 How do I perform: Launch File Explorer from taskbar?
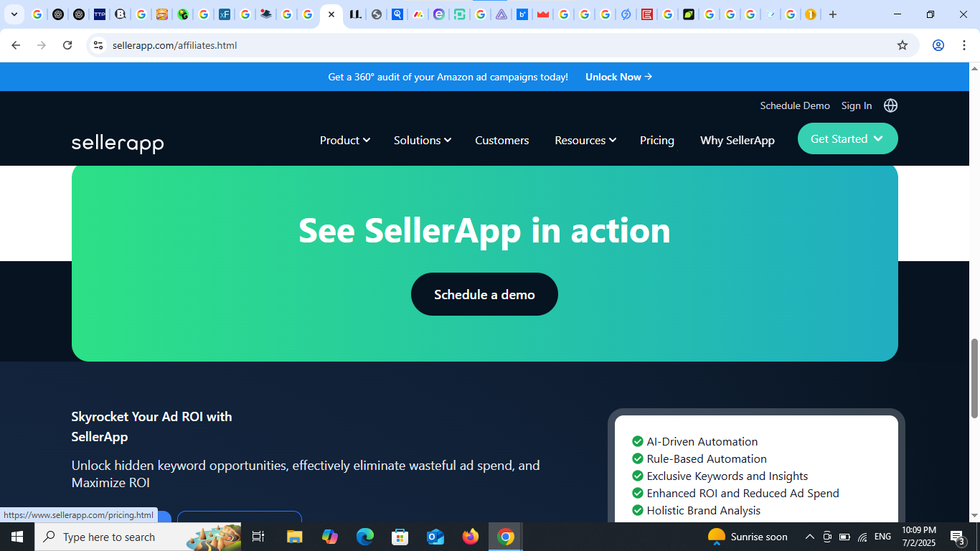coord(295,537)
